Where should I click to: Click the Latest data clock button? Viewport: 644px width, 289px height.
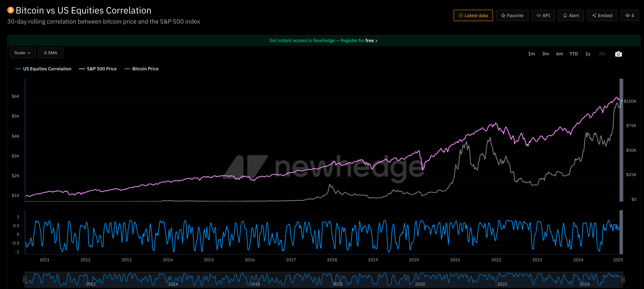point(473,16)
